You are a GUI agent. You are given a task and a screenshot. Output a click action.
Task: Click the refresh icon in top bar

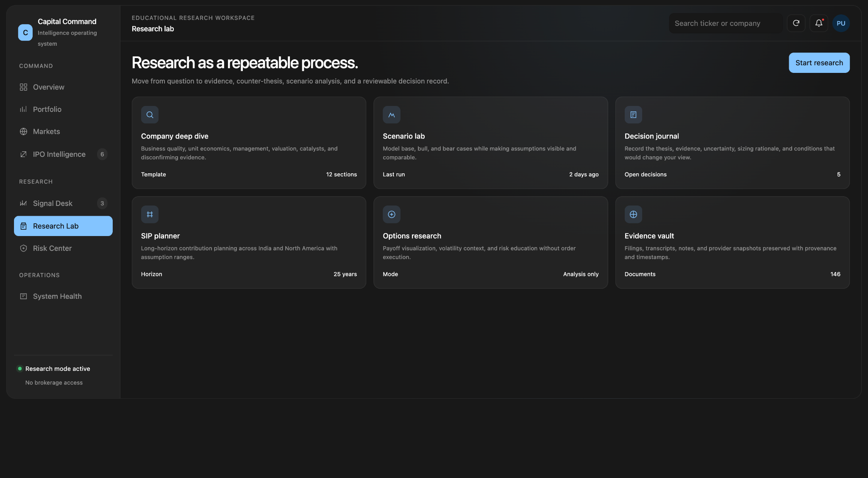[796, 23]
